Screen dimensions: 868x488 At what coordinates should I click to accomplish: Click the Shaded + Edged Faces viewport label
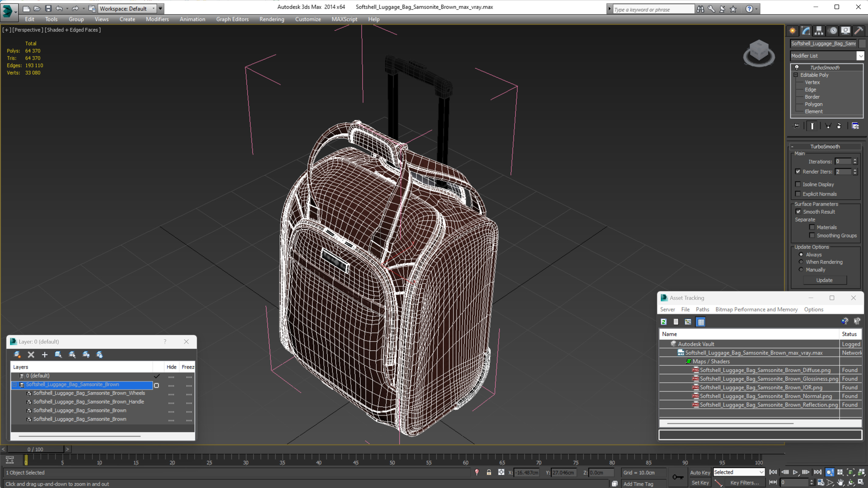[x=73, y=29]
